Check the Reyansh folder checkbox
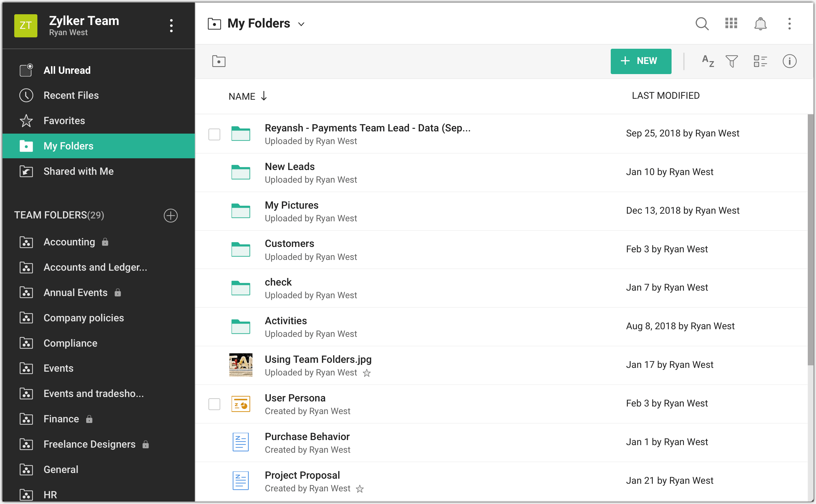The height and width of the screenshot is (504, 816). click(214, 134)
